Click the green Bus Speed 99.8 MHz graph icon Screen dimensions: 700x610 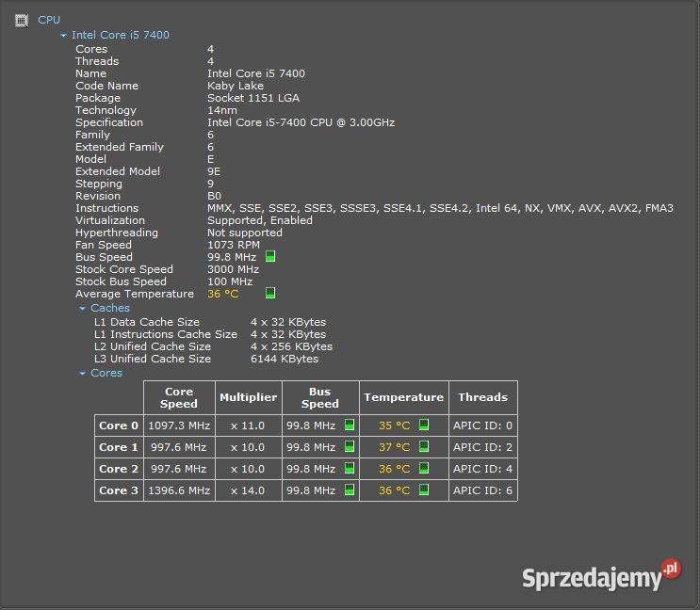pos(270,256)
